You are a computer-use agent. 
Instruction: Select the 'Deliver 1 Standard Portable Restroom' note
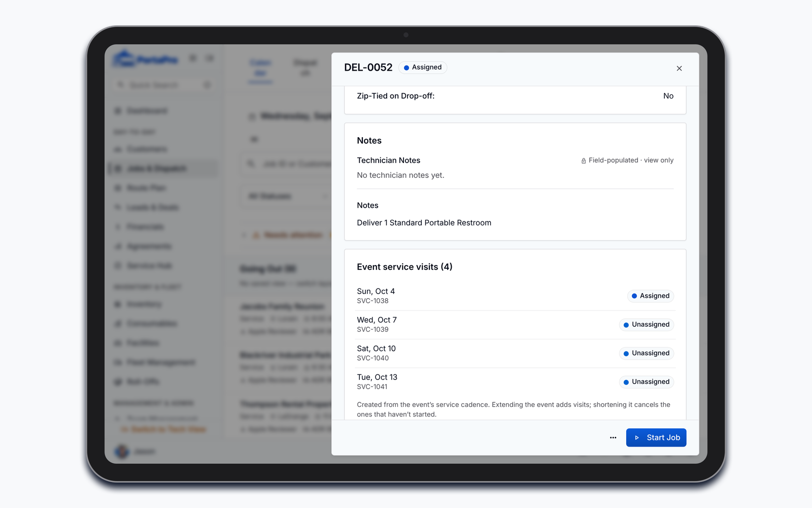(424, 223)
